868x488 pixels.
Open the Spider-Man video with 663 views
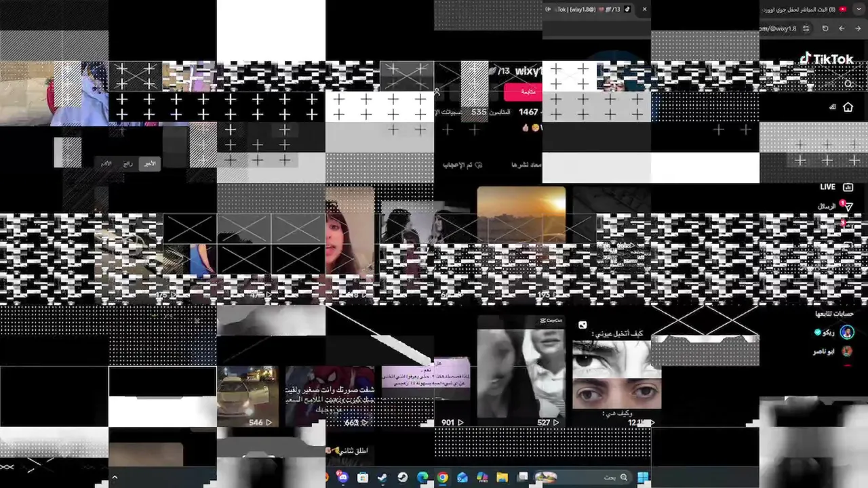click(330, 396)
